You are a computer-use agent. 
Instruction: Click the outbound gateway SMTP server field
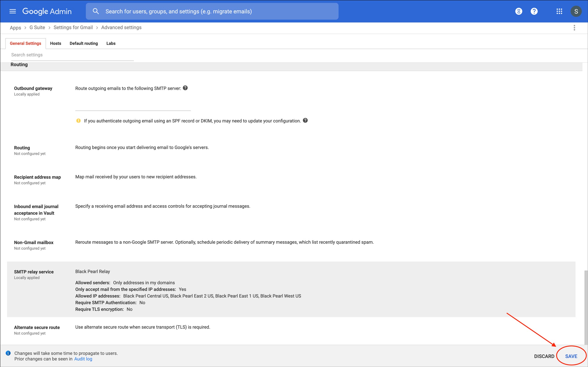pos(133,106)
